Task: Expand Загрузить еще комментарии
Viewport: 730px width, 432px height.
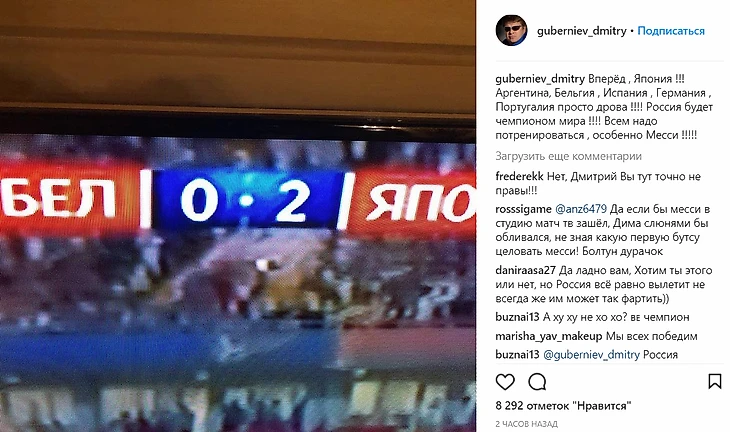Action: 568,156
